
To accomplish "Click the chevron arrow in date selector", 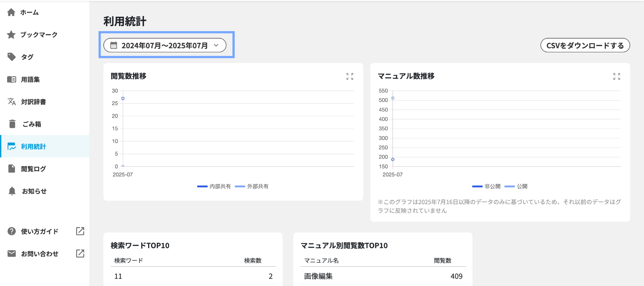I will (x=216, y=45).
